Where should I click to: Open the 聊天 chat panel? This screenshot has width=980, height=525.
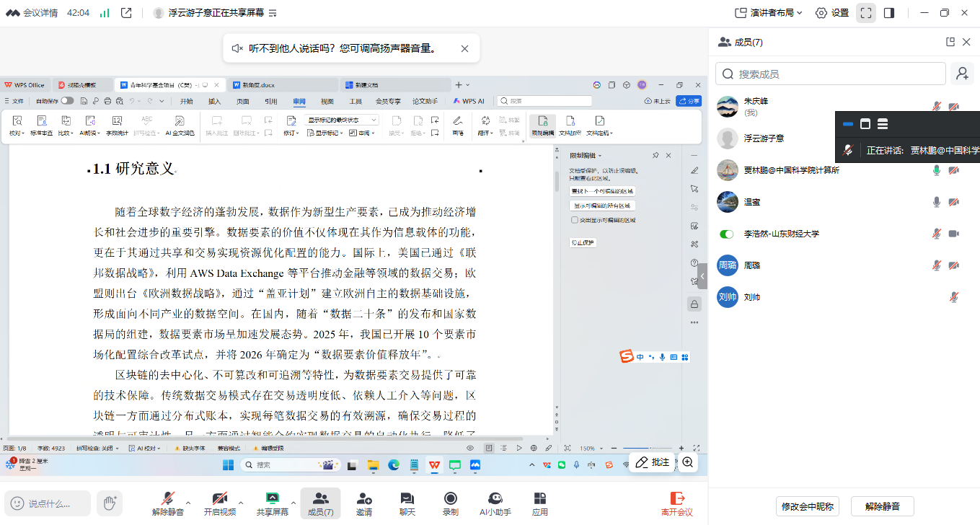tap(407, 503)
